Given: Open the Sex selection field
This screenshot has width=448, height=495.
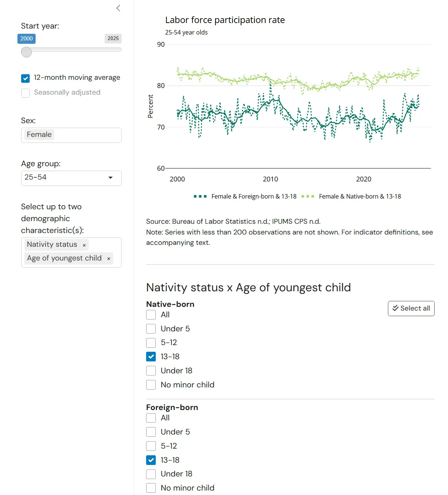Looking at the screenshot, I should click(x=71, y=135).
